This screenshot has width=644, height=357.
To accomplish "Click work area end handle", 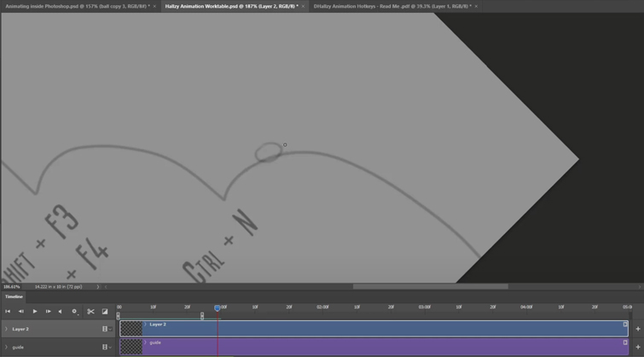I will [202, 315].
